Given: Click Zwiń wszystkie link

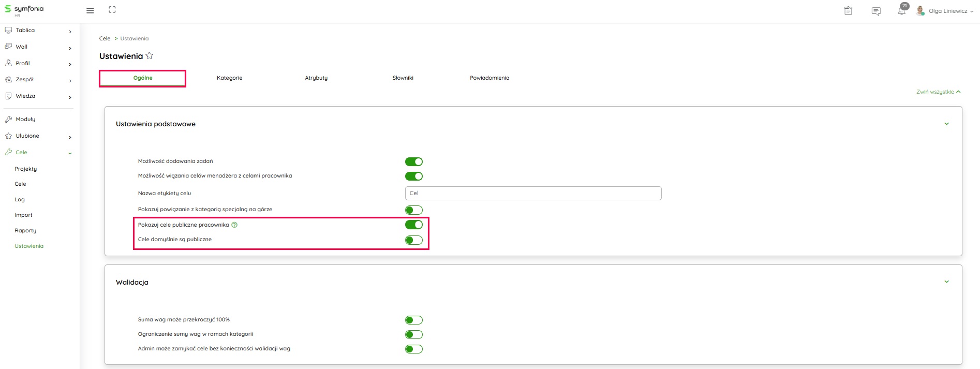Looking at the screenshot, I should click(938, 92).
